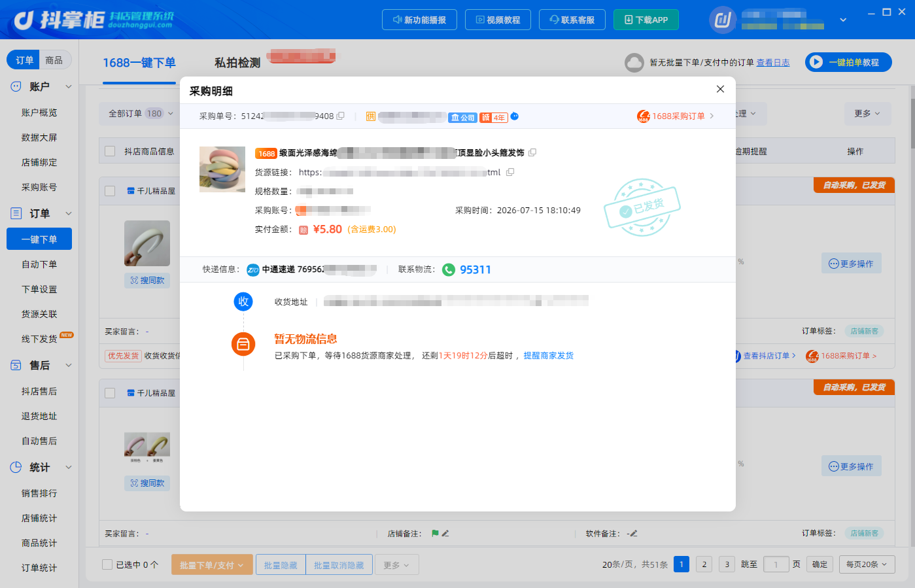The height and width of the screenshot is (588, 915).
Task: Click the edit pencil icon beside 软件备注
Action: pos(633,534)
